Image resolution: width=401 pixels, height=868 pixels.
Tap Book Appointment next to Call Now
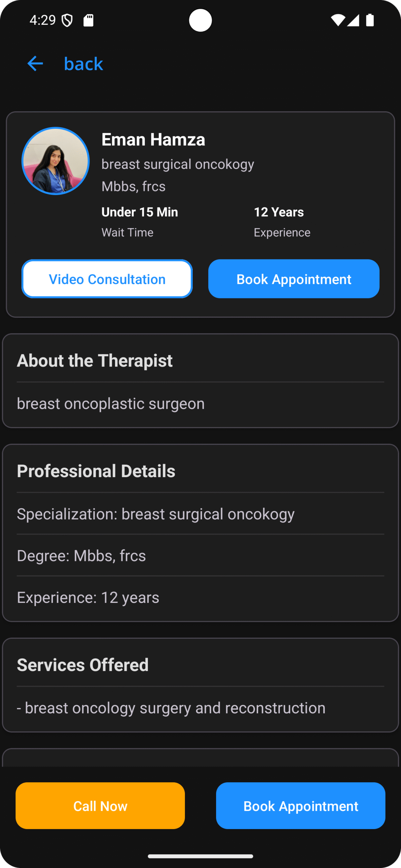coord(301,806)
